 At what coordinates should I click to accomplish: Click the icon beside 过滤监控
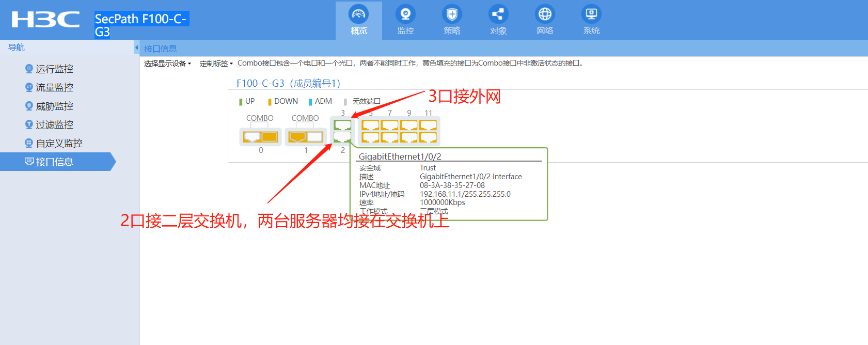point(29,124)
